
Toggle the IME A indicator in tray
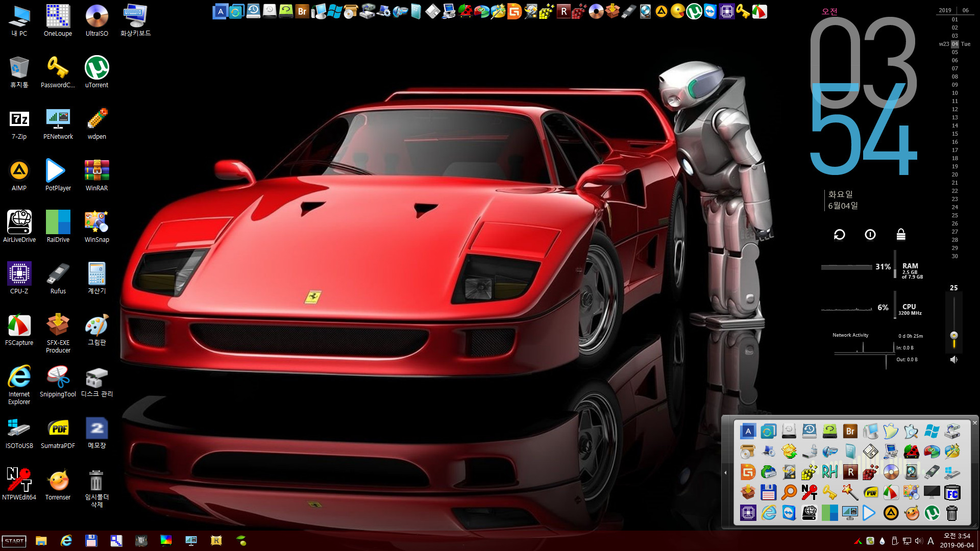930,541
